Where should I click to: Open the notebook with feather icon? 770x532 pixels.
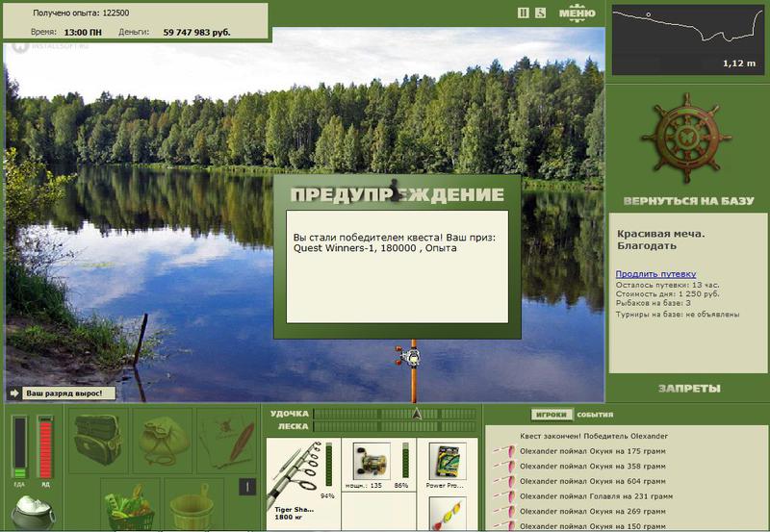pyautogui.click(x=227, y=441)
